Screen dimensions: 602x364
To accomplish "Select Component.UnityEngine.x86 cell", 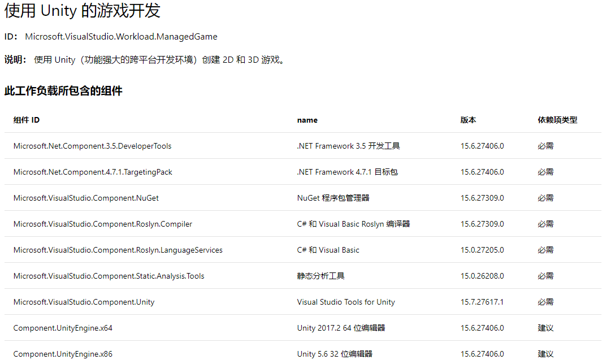I will point(63,354).
